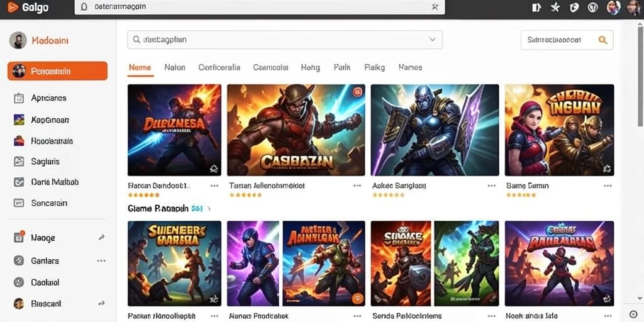This screenshot has height=322, width=644.
Task: Click the avatar icon beside Bsscanl
Action: (19, 304)
